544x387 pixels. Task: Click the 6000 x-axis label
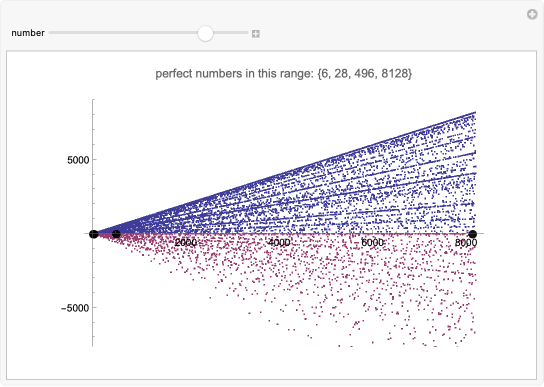pos(373,242)
